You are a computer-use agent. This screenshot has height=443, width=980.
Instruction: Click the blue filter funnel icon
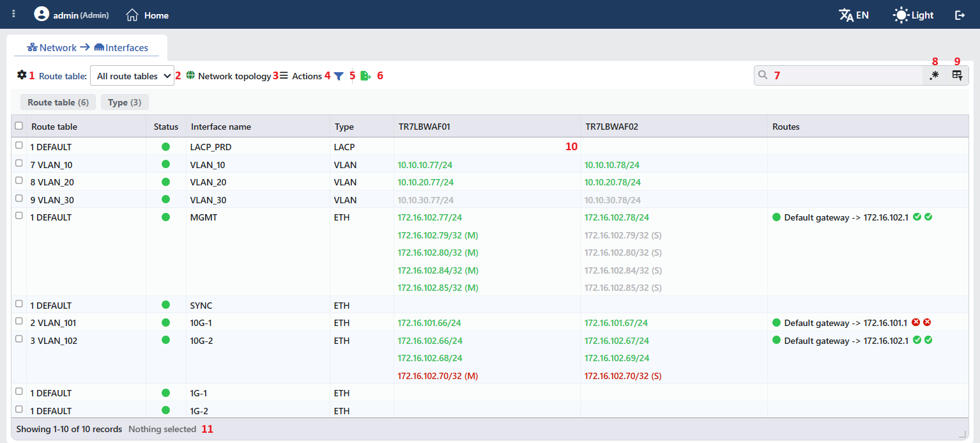pos(339,76)
